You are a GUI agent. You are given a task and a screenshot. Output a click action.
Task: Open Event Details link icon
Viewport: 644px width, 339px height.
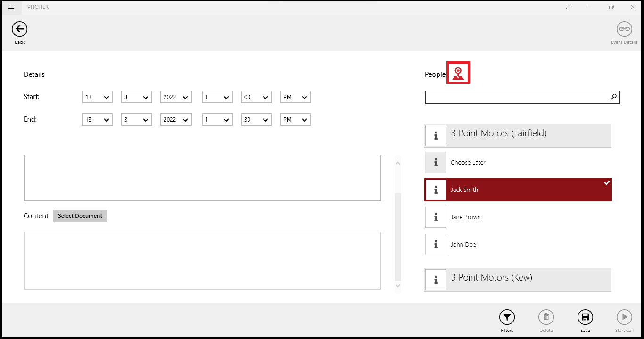pos(624,29)
